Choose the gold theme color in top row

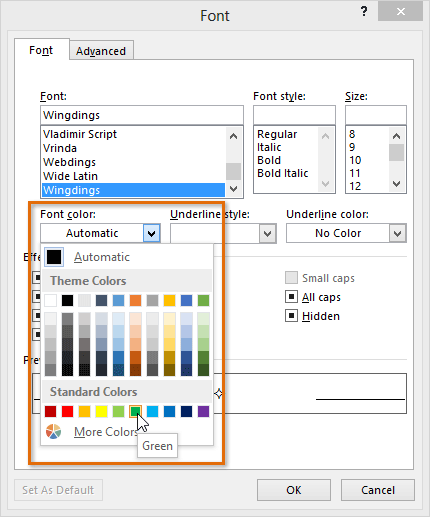169,300
